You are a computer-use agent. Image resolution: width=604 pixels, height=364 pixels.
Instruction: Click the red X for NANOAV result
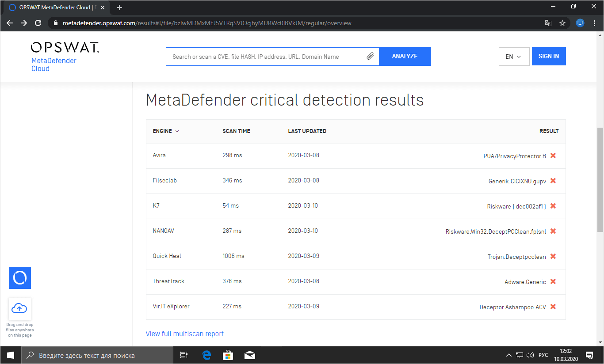pyautogui.click(x=553, y=231)
